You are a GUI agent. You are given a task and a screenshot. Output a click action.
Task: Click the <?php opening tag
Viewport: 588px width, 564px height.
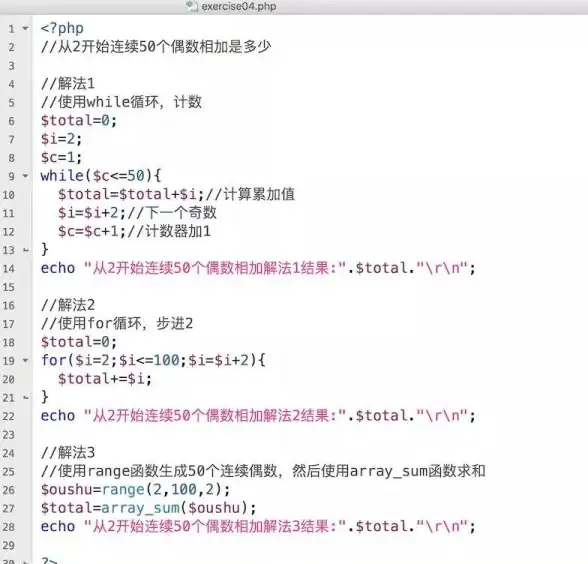point(62,28)
